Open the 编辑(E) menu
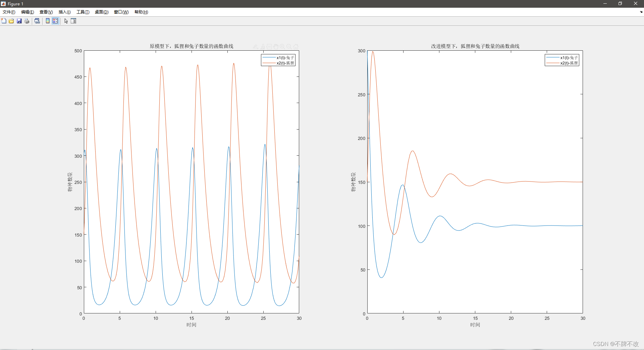The height and width of the screenshot is (350, 644). click(28, 12)
